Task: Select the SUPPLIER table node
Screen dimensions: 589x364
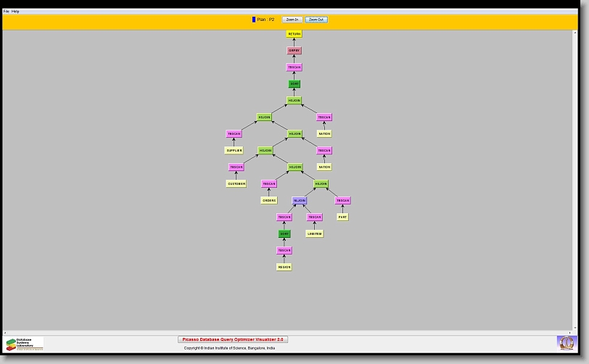Action: pyautogui.click(x=234, y=151)
